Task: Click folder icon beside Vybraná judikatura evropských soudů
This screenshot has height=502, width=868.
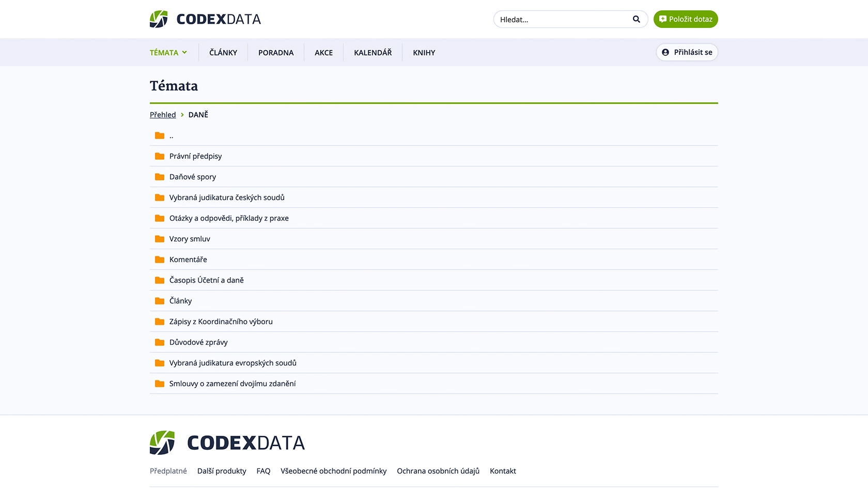Action: [x=160, y=363]
